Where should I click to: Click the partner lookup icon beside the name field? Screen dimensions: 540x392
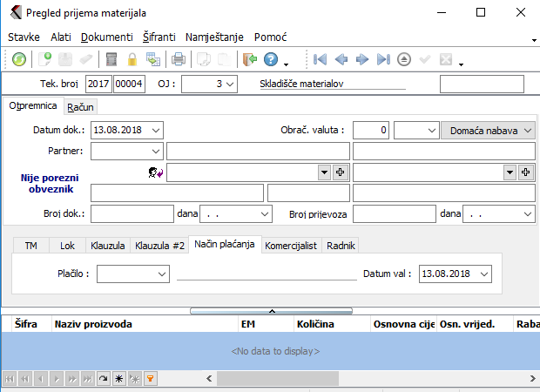(156, 172)
